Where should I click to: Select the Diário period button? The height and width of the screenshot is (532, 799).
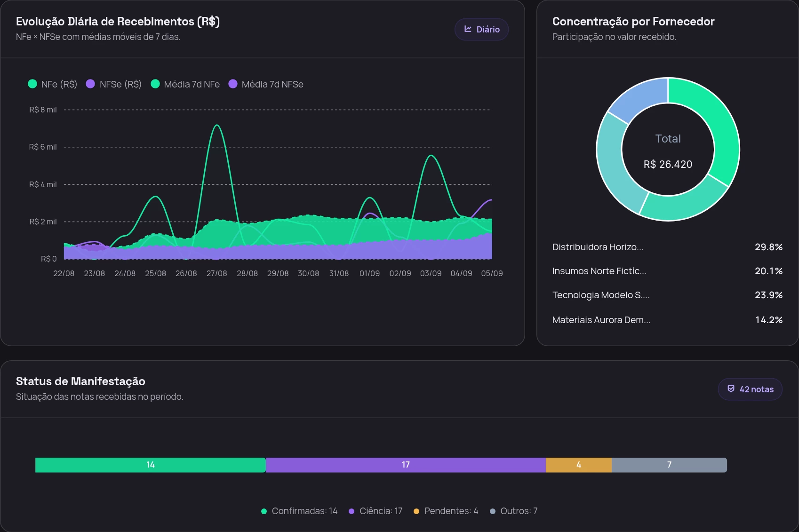(481, 29)
